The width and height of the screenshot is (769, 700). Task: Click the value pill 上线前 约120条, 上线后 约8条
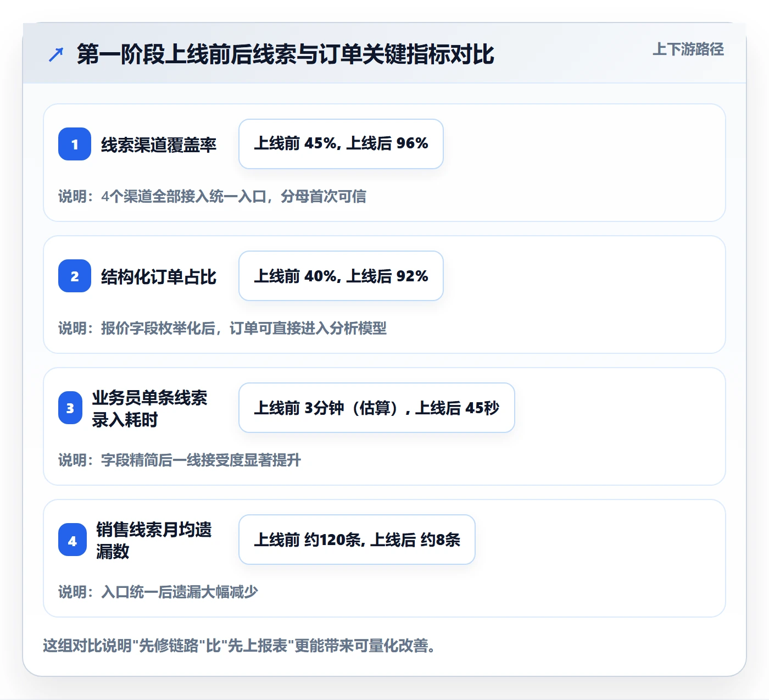pos(357,540)
